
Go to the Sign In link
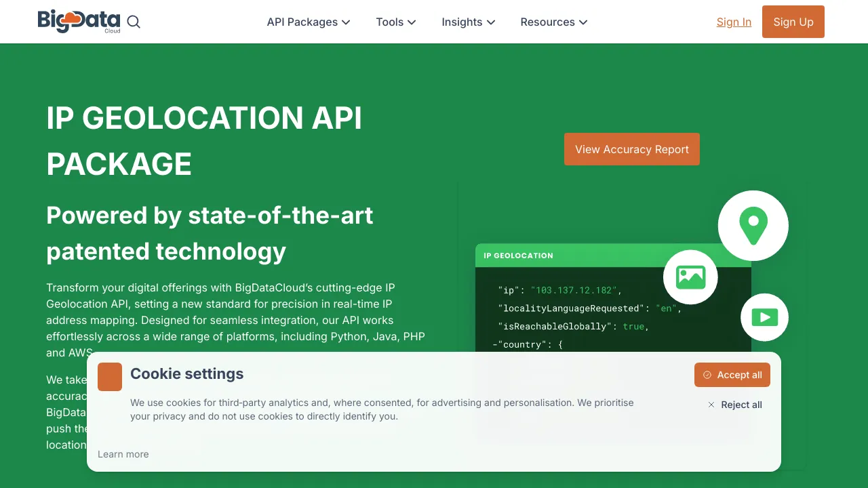734,22
